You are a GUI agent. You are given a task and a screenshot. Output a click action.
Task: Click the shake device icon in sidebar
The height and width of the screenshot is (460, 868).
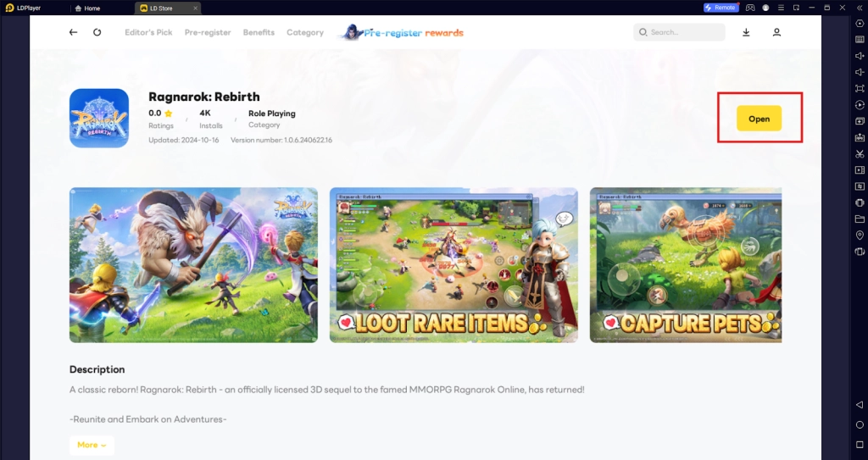pyautogui.click(x=860, y=202)
